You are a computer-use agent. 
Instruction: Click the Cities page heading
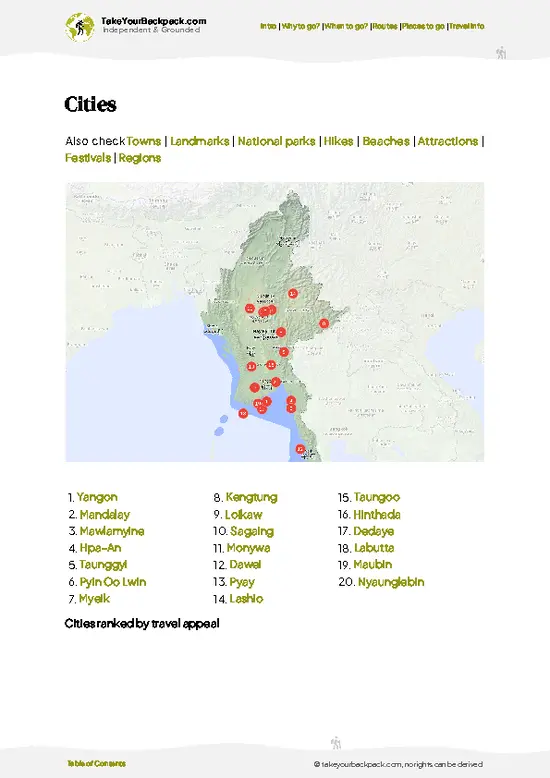point(90,104)
